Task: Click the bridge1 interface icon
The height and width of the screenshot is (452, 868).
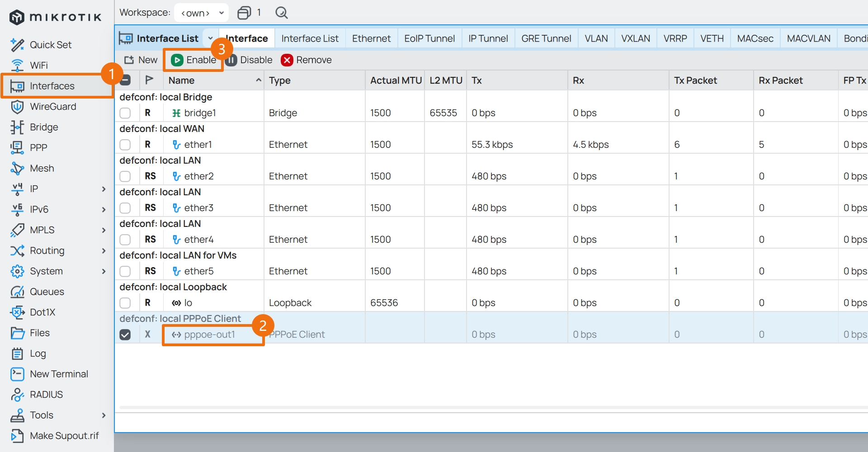Action: click(x=176, y=113)
